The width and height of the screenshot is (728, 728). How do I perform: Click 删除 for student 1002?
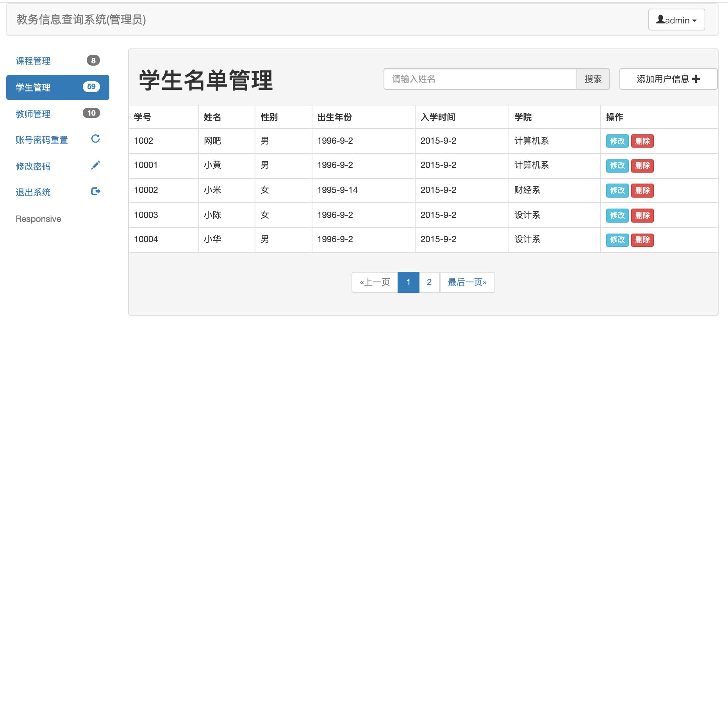(642, 141)
